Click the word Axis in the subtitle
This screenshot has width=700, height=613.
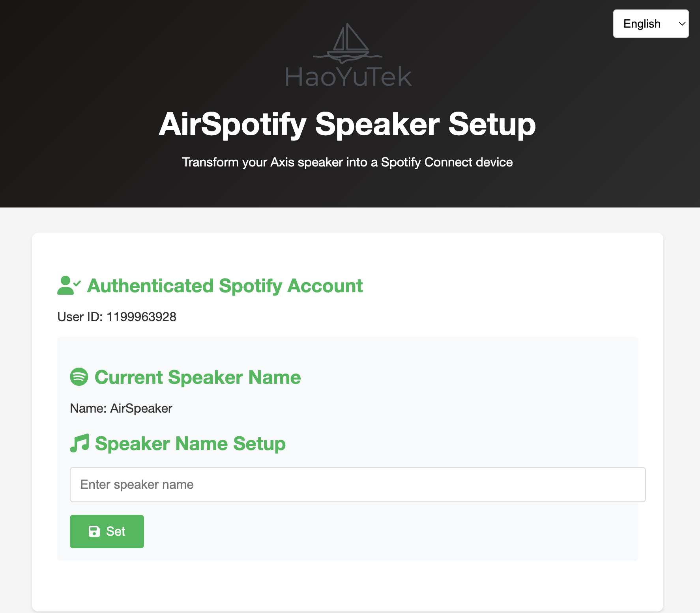(282, 162)
